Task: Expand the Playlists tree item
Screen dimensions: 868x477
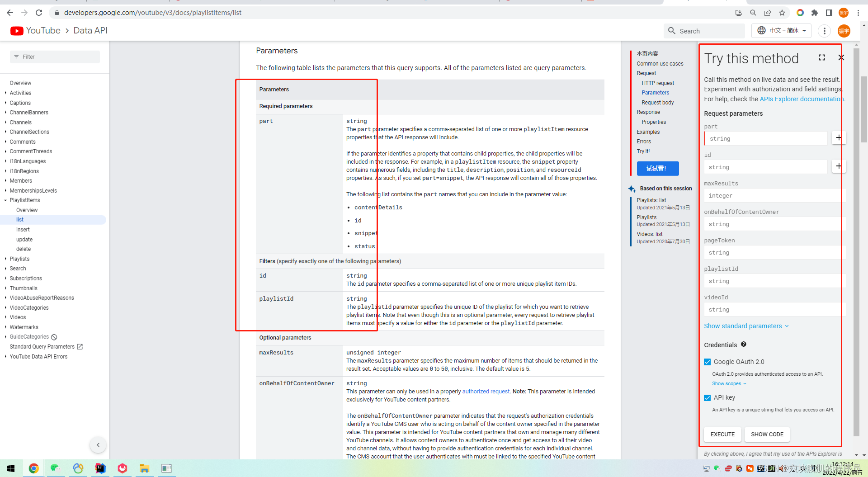Action: tap(5, 259)
